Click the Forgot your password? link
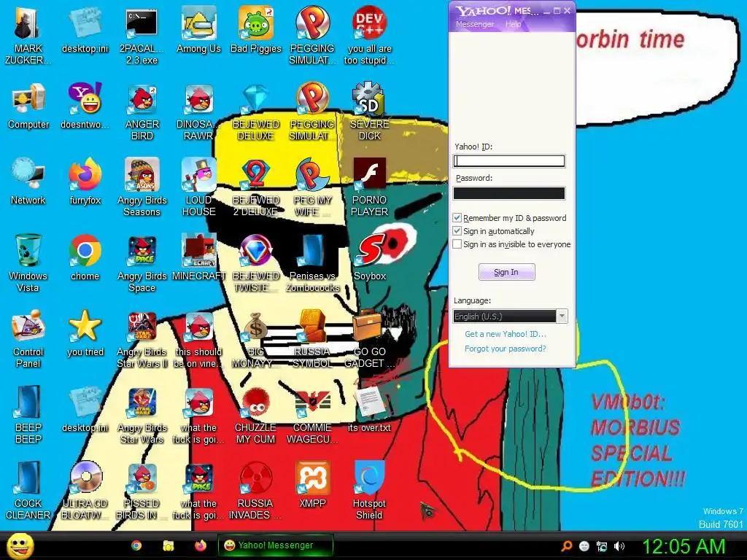747x560 pixels. (506, 349)
